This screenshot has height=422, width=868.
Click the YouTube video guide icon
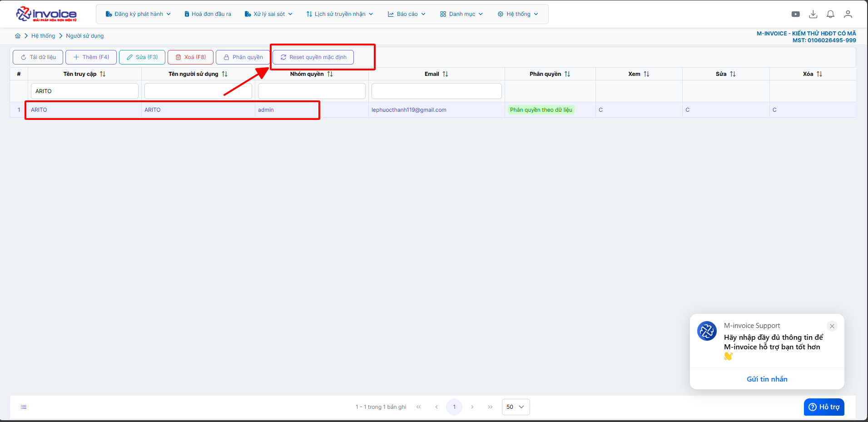tap(795, 14)
